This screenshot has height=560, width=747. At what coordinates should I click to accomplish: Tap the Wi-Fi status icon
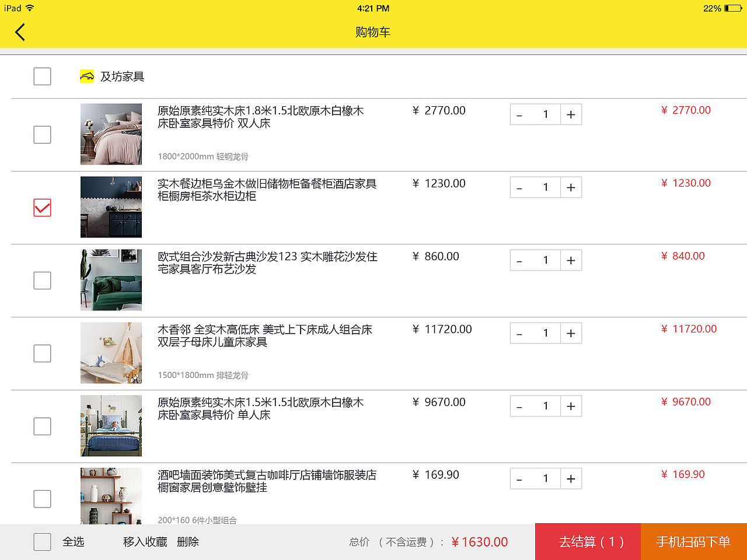[x=30, y=8]
